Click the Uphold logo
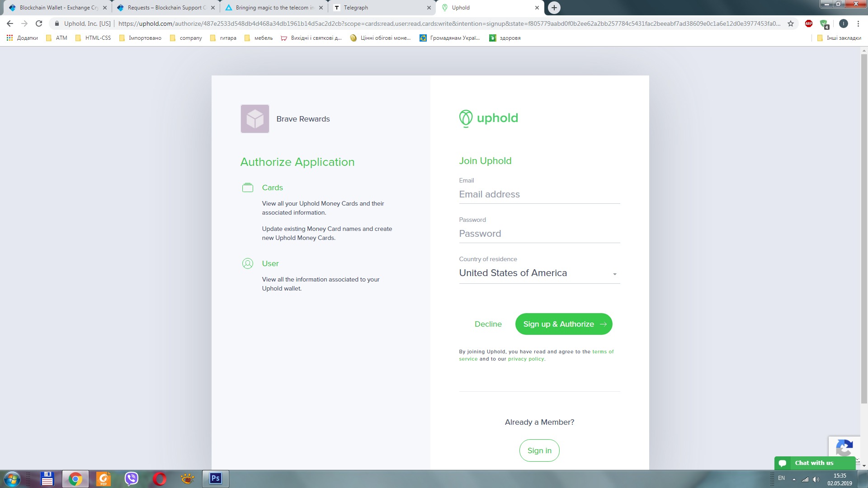The height and width of the screenshot is (488, 868). pyautogui.click(x=488, y=118)
